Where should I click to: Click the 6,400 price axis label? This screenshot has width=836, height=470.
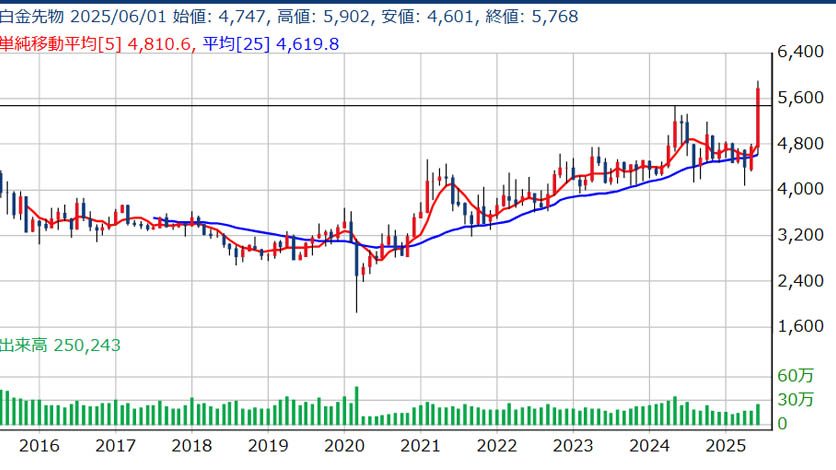[800, 52]
